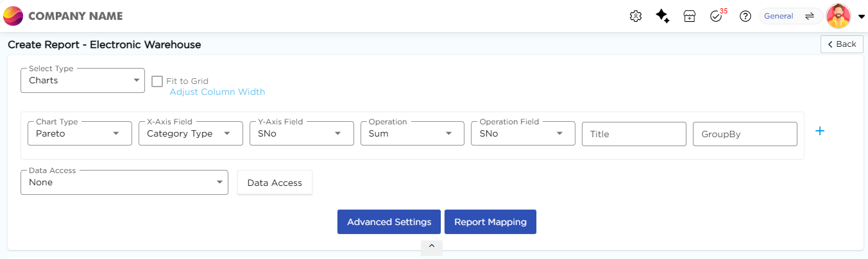Open the store marketplace icon
This screenshot has width=868, height=259.
(x=690, y=17)
